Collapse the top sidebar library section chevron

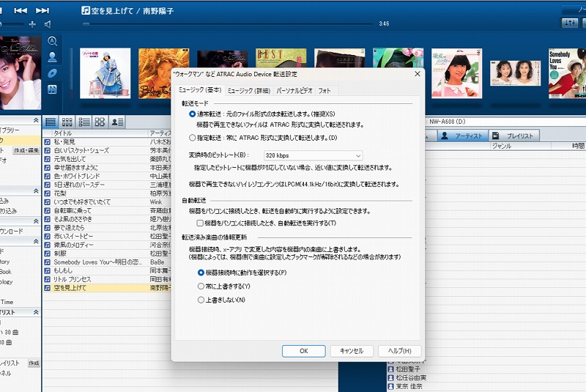36,120
